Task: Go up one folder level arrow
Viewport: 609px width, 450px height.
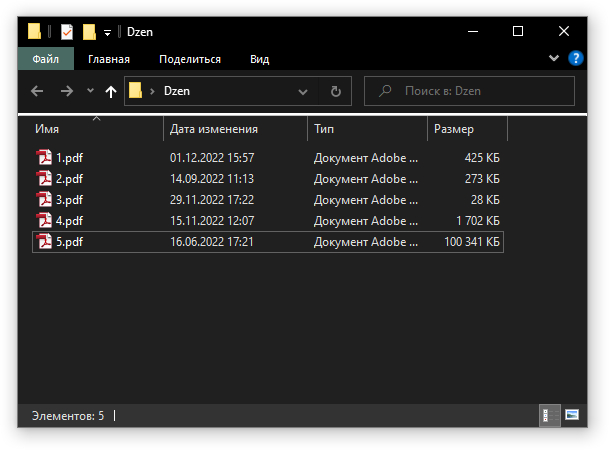Action: tap(111, 92)
